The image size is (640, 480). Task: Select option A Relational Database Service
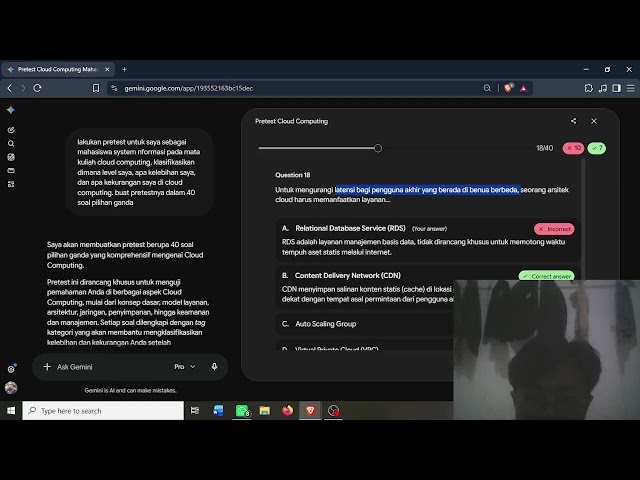[x=428, y=240]
